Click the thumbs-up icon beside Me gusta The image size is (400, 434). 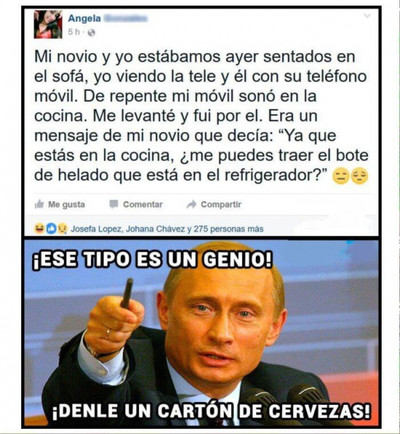click(39, 204)
